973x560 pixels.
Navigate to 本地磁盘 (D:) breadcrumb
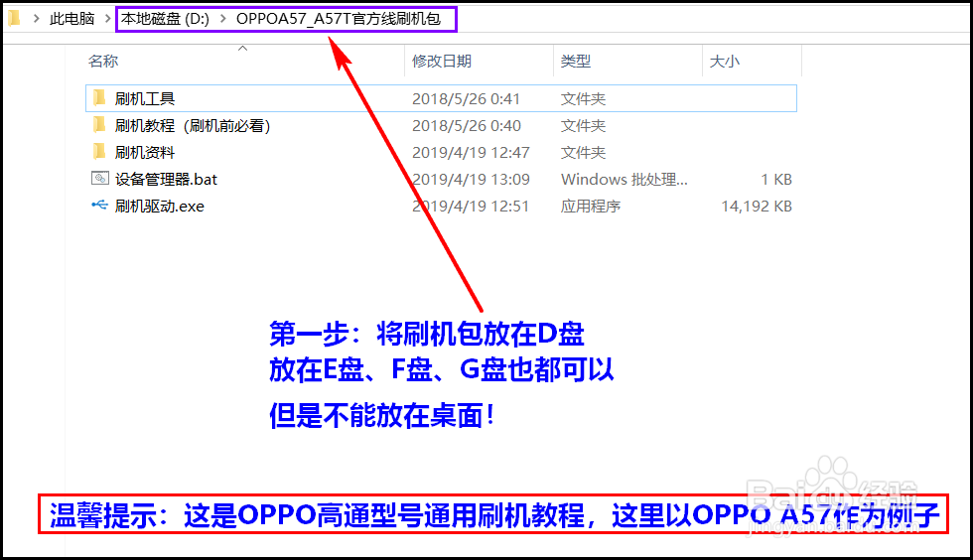(165, 19)
